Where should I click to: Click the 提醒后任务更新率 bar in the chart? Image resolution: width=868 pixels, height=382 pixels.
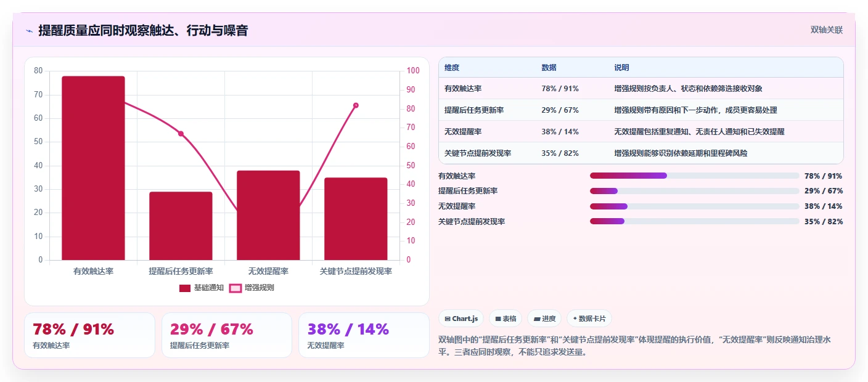point(181,226)
